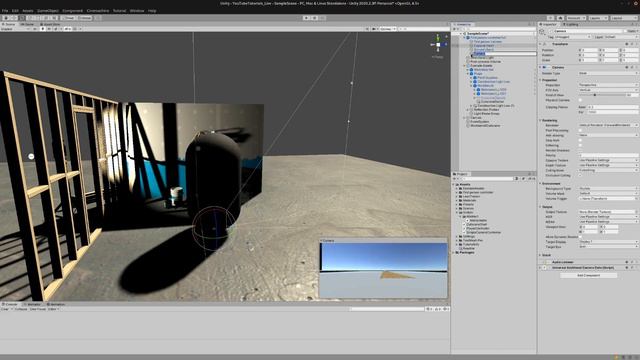Toggle the Post Processing checkbox

580,131
